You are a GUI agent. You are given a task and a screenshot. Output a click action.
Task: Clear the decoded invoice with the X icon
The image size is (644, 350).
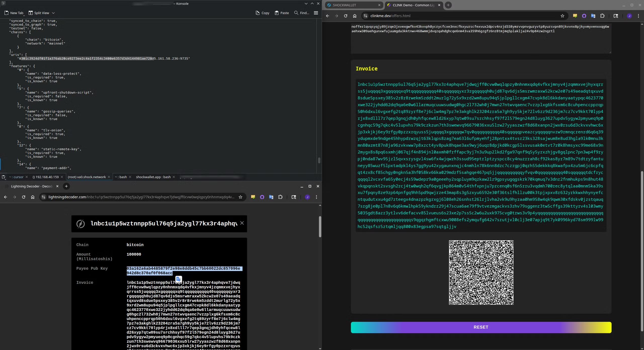click(x=242, y=223)
